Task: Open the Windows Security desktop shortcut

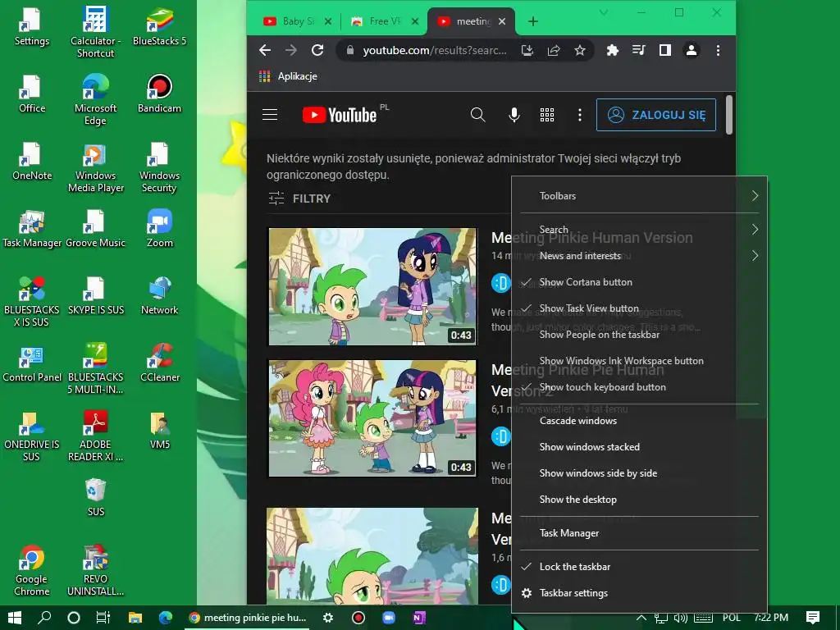Action: 159,167
